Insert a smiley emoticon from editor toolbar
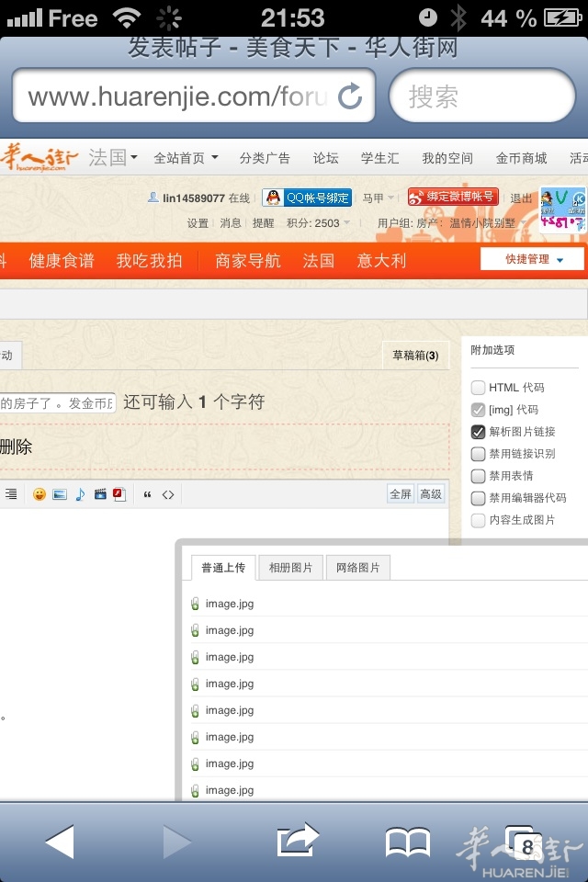Screen dimensions: 588x882 click(40, 494)
